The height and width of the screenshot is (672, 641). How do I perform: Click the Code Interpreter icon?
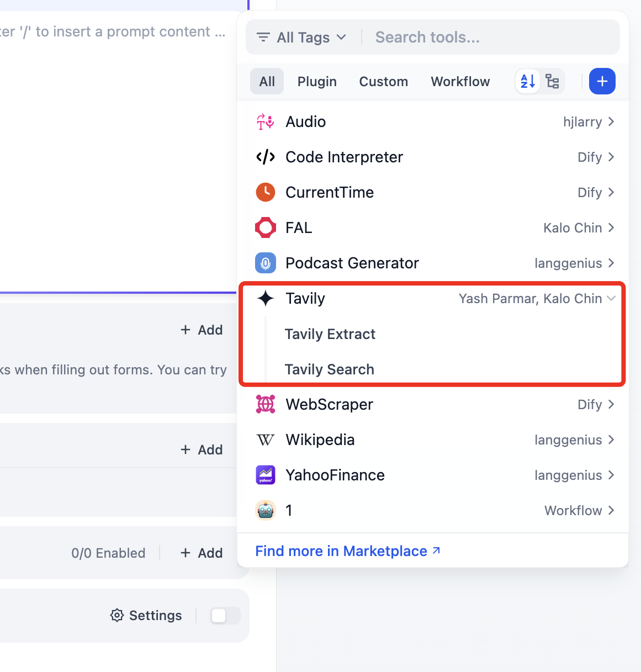click(266, 157)
